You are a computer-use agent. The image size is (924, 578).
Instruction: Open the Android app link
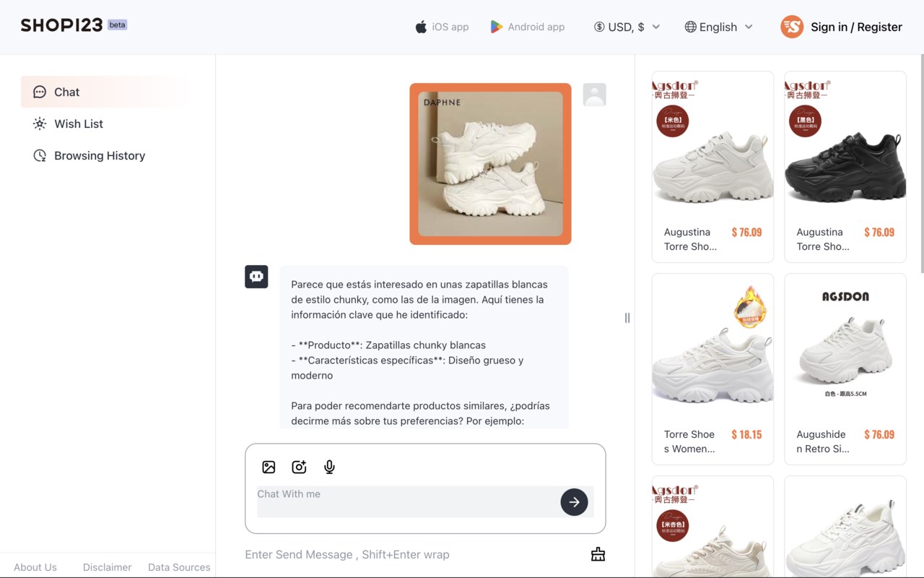coord(528,27)
